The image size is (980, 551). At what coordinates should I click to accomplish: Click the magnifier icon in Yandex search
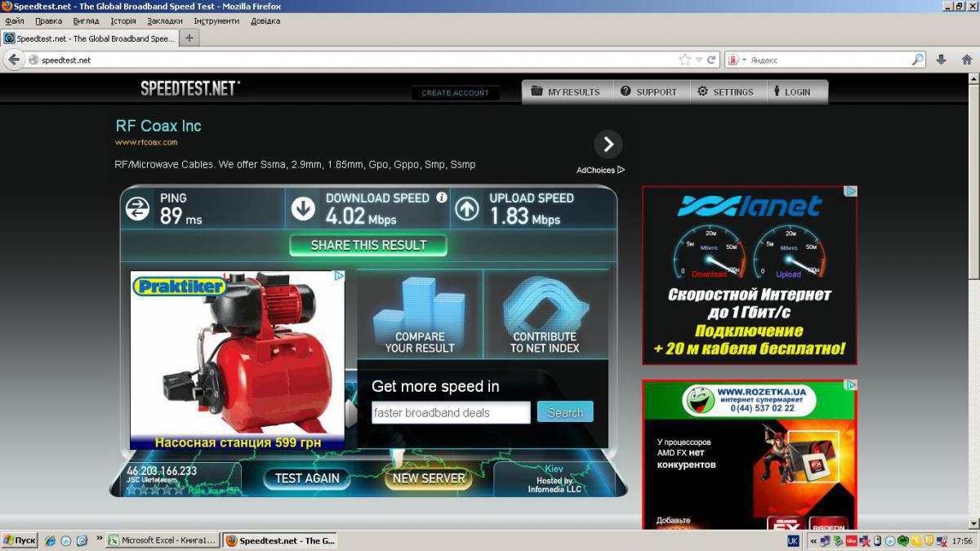[917, 60]
